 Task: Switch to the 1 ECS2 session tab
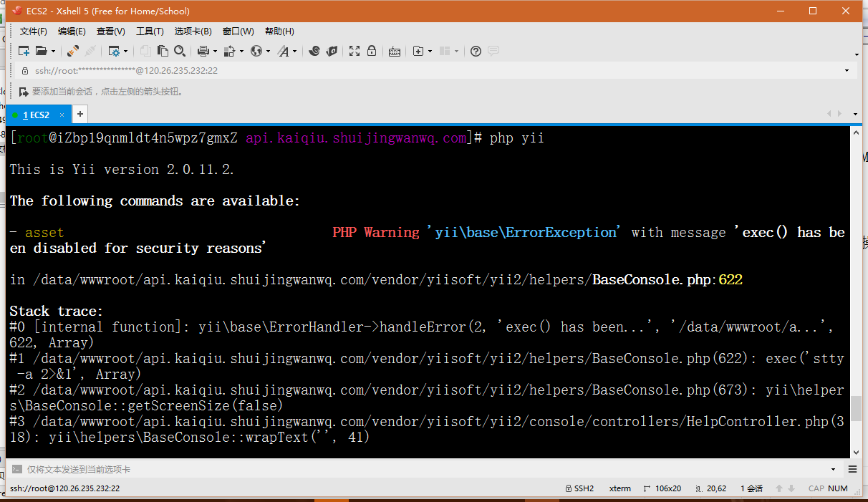tap(36, 115)
